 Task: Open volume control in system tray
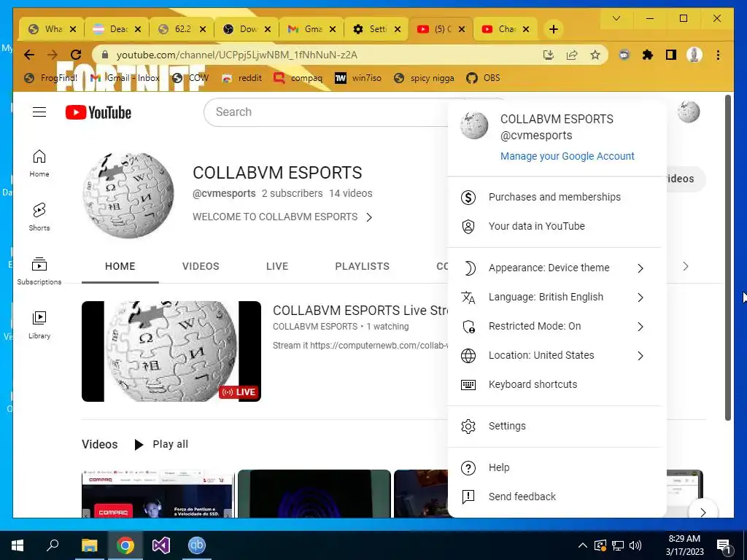pyautogui.click(x=635, y=545)
